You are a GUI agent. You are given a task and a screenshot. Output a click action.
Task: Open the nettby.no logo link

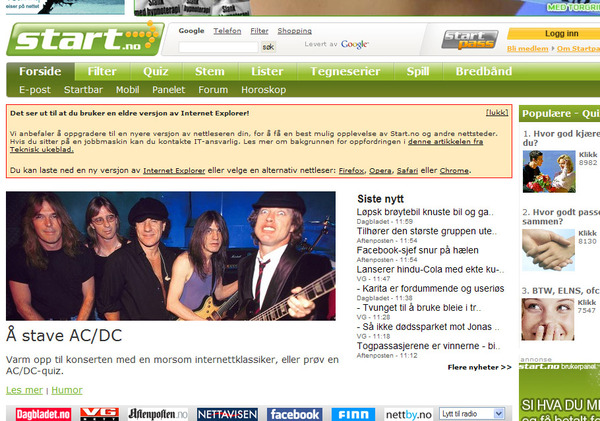point(409,414)
